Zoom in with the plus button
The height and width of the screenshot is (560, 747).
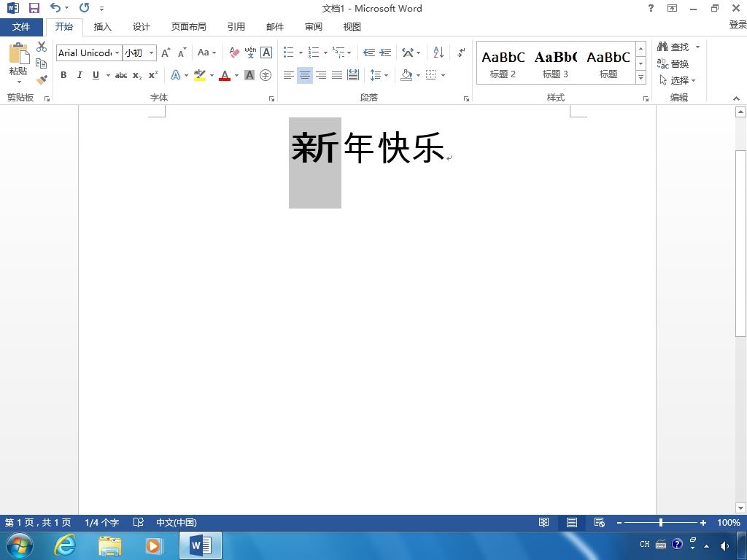pyautogui.click(x=703, y=523)
